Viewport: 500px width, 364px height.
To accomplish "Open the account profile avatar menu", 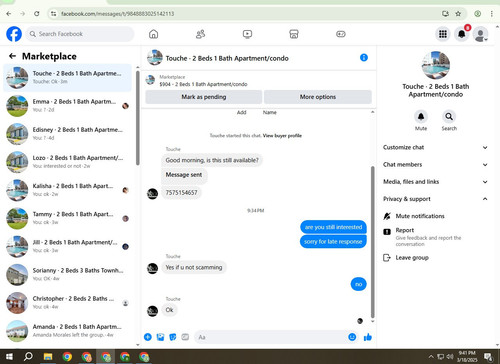I will point(481,34).
